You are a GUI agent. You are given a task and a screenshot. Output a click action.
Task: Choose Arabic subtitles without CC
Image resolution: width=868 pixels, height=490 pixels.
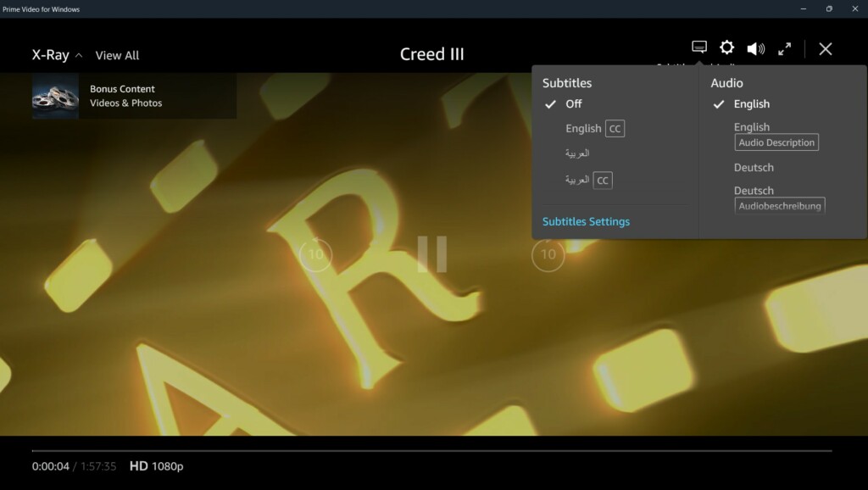coord(577,153)
